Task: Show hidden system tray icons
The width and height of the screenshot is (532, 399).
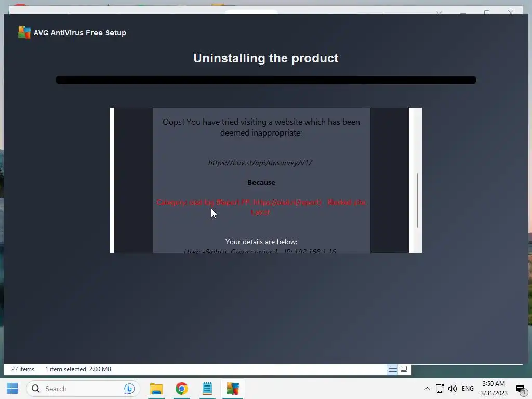Action: point(427,389)
